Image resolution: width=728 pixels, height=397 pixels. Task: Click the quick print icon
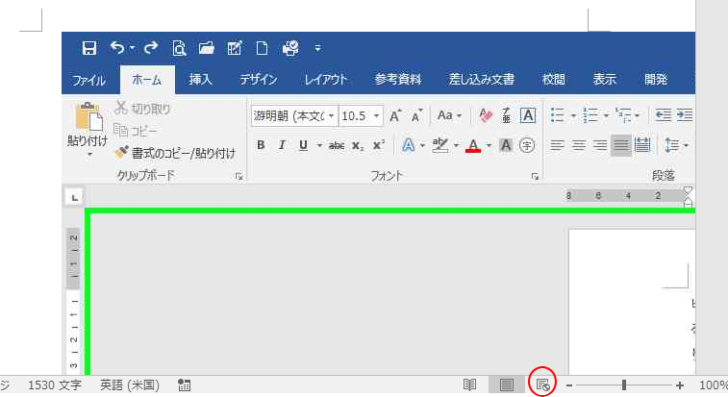tap(291, 48)
